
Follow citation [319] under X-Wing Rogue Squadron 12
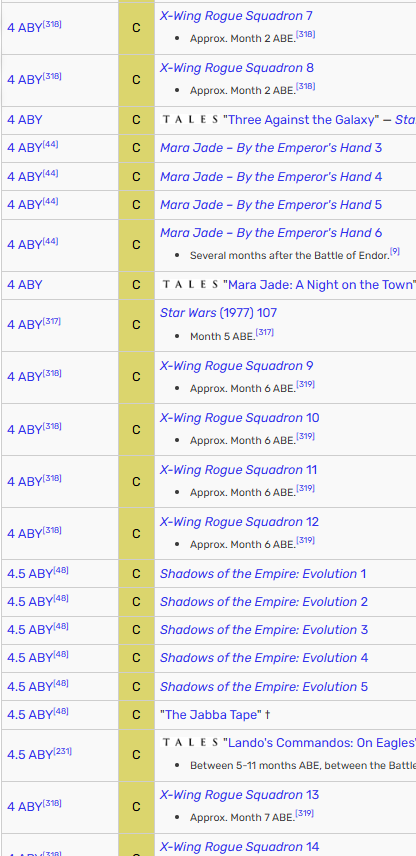click(305, 540)
